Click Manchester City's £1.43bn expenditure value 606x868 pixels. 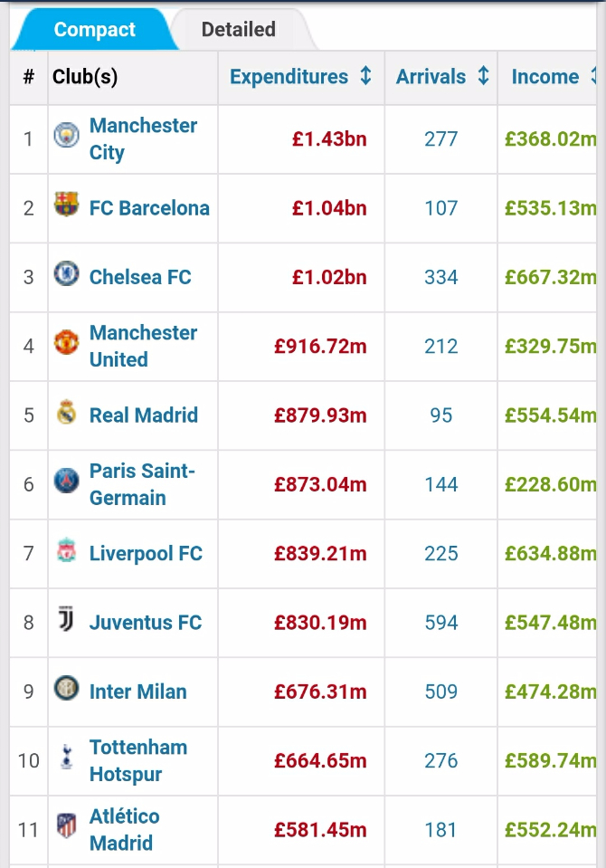329,138
